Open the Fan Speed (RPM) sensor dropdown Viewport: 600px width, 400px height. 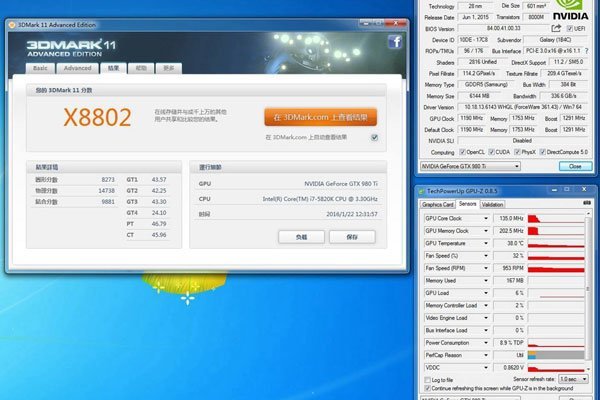pos(486,268)
